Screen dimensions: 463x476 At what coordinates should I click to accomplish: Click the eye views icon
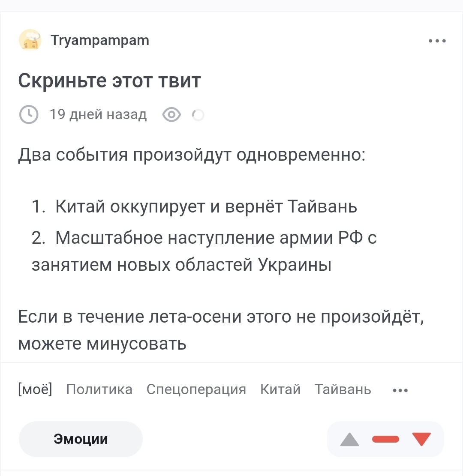click(x=171, y=115)
